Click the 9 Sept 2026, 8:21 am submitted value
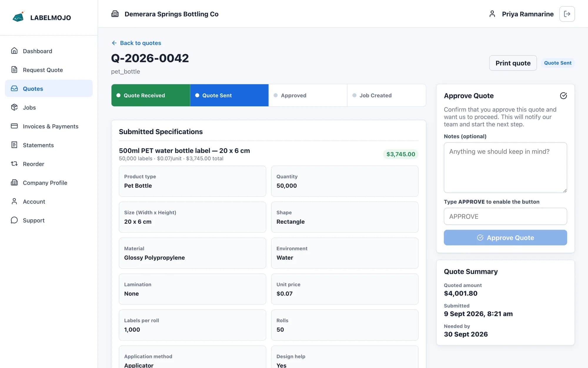Viewport: 588px width, 368px height. coord(478,314)
